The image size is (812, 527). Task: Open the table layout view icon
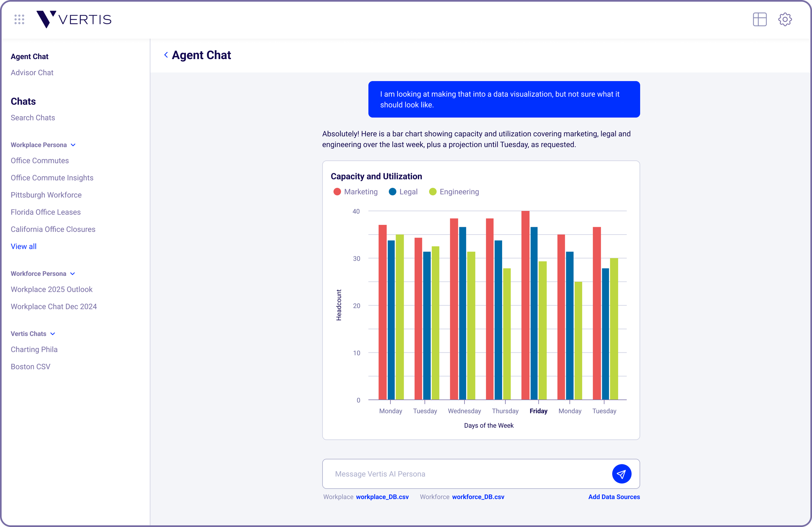pyautogui.click(x=759, y=19)
